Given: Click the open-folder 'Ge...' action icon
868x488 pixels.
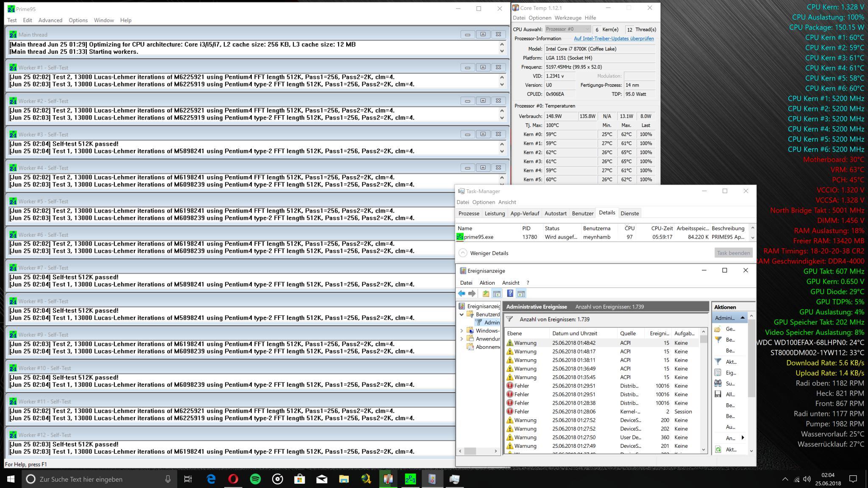Looking at the screenshot, I should (718, 329).
